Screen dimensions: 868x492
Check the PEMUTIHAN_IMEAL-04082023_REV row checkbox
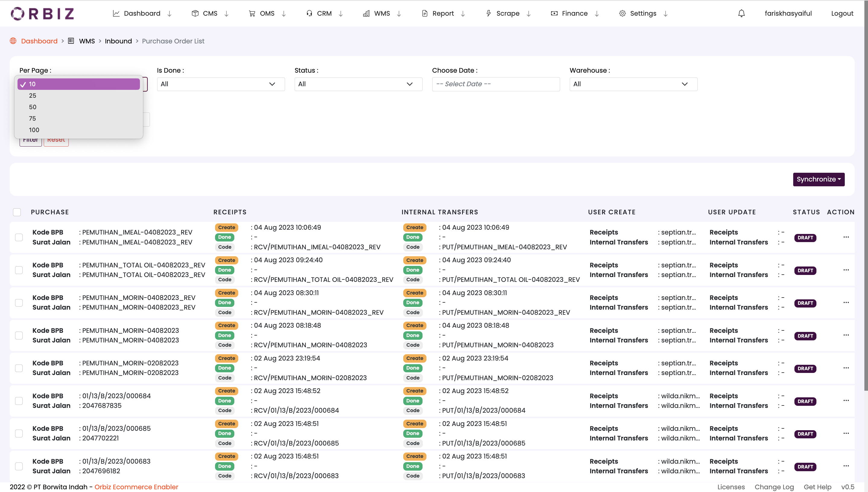pos(19,237)
